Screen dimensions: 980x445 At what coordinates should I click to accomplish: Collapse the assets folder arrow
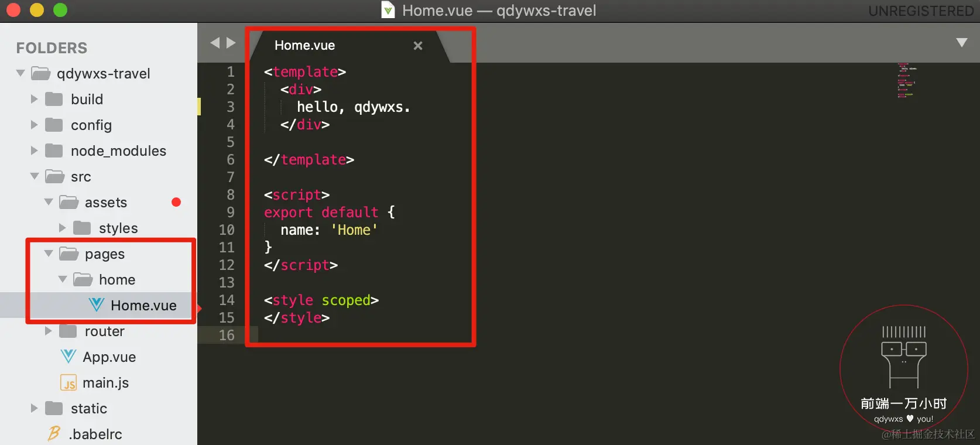(x=49, y=202)
